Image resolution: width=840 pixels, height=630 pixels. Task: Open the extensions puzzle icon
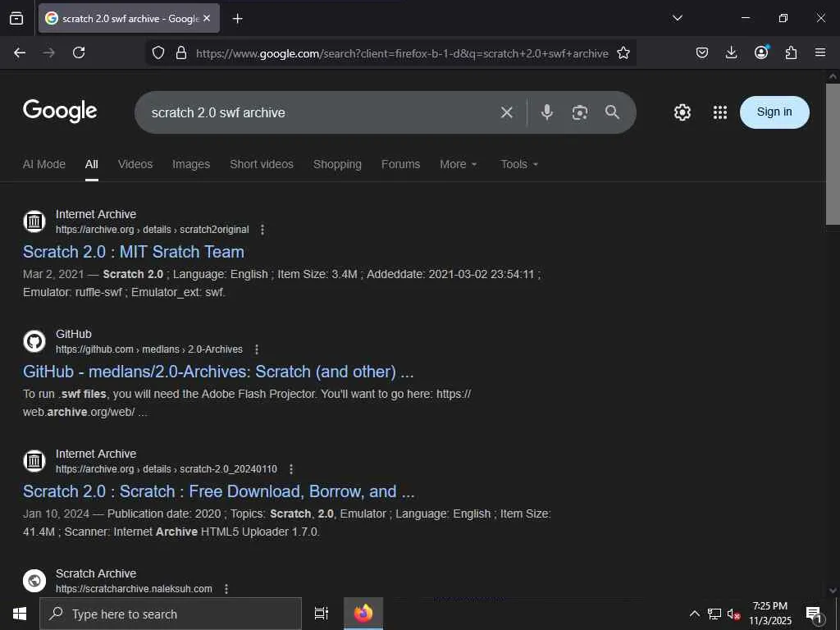[x=791, y=52]
